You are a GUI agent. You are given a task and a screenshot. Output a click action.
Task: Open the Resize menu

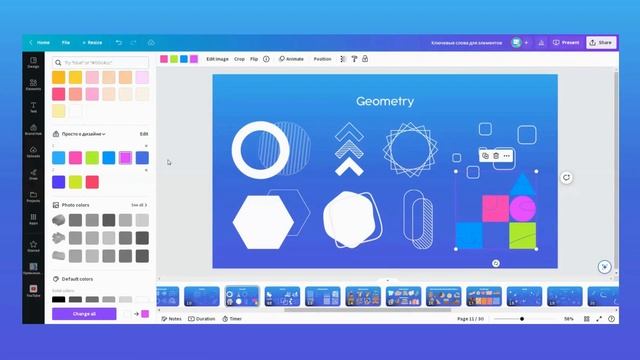[x=92, y=42]
